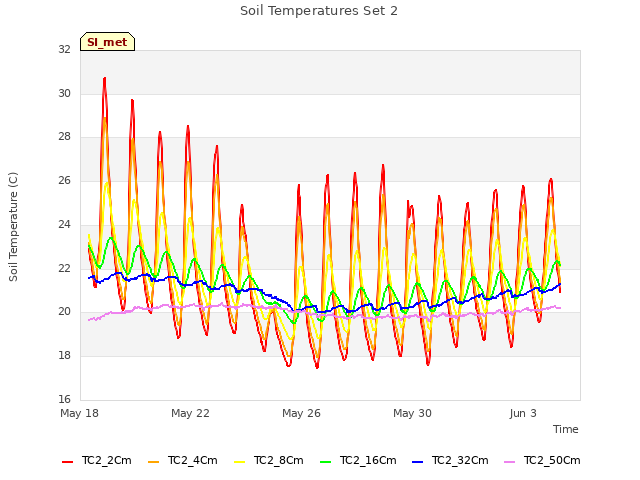Select the TC2_50Cm legend label
This screenshot has height=480, width=640.
tap(552, 461)
